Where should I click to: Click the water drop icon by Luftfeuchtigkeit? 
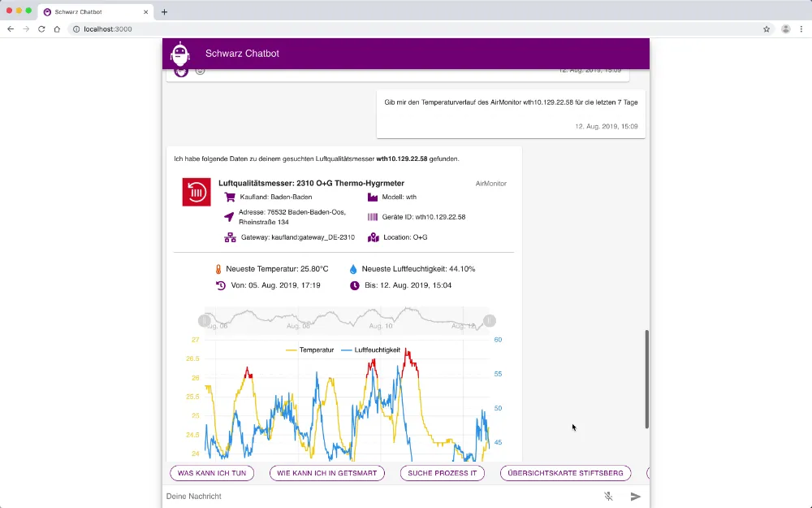[353, 269]
